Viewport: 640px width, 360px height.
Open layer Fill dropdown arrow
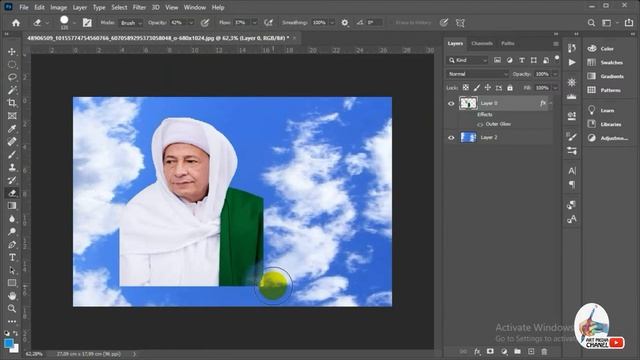[555, 88]
